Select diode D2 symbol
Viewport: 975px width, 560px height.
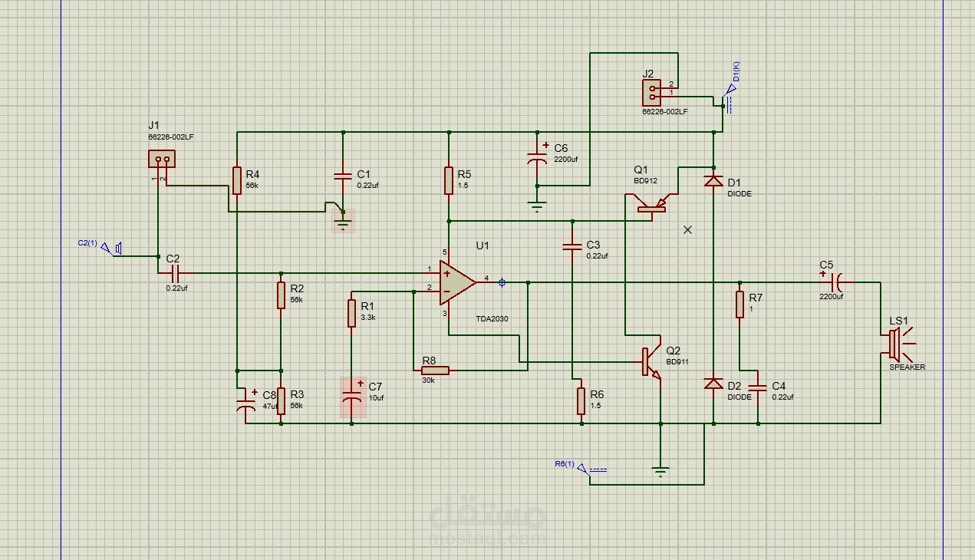pyautogui.click(x=713, y=383)
